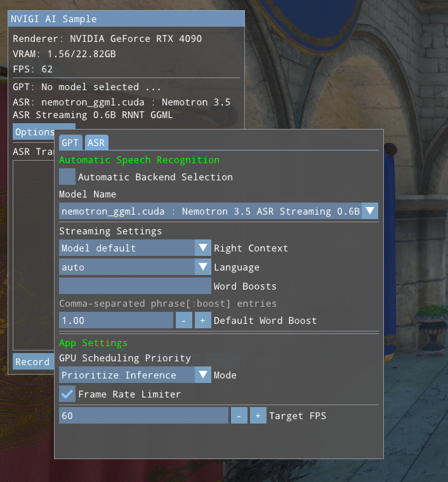Image resolution: width=448 pixels, height=482 pixels.
Task: Click the 'Default Word Boost' label
Action: tap(265, 320)
